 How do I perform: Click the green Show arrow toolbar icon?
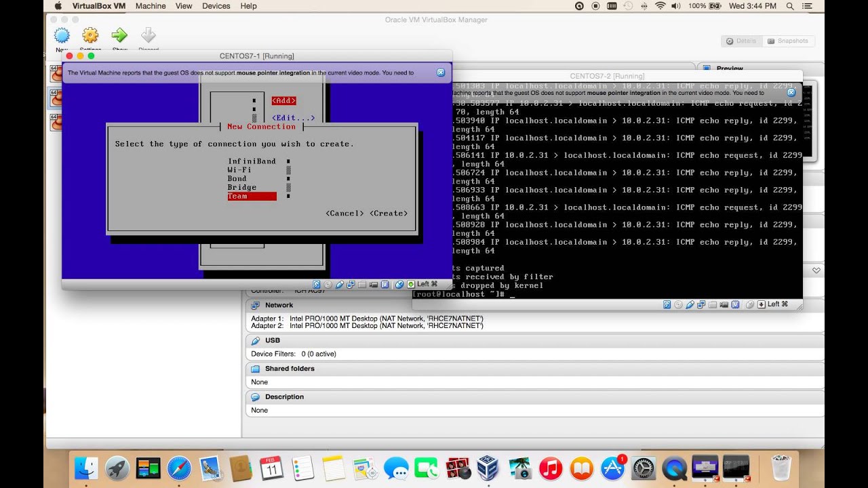(x=119, y=36)
